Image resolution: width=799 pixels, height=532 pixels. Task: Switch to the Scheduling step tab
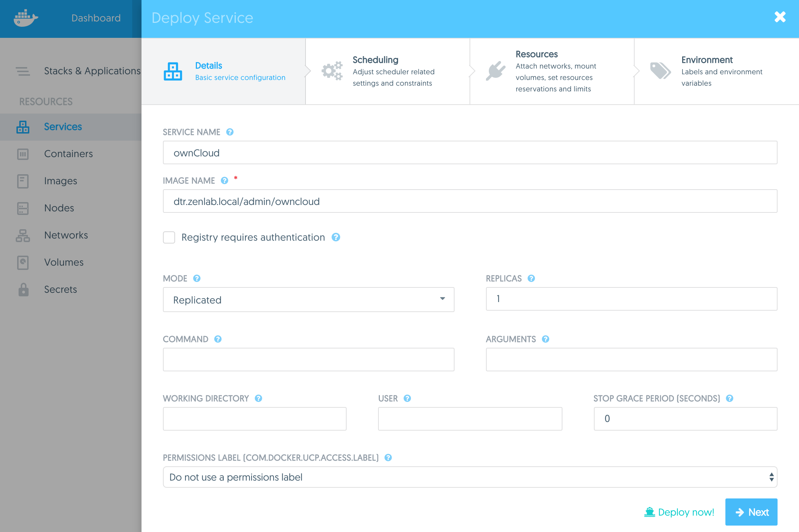(388, 71)
